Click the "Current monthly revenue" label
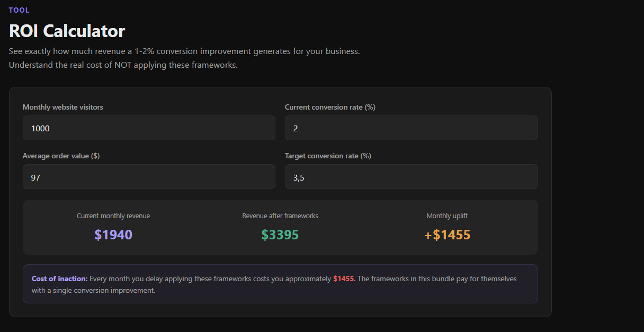644x332 pixels. [113, 216]
